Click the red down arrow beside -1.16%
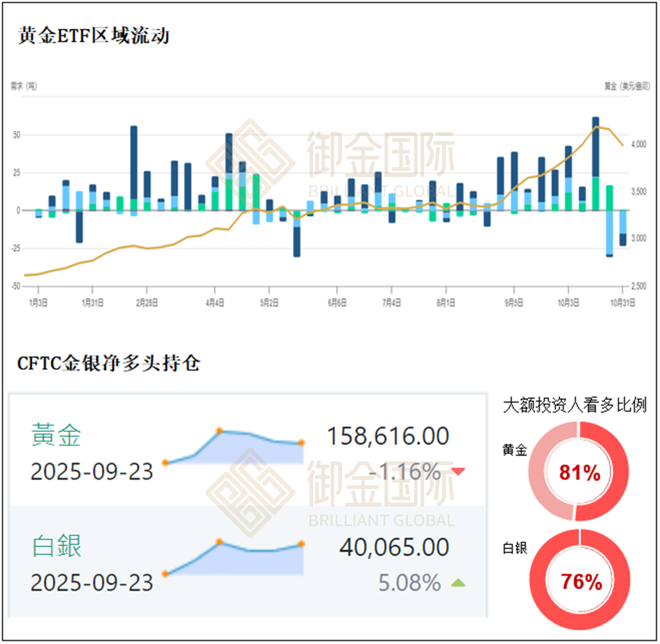Screen dimensions: 660x644 458,471
